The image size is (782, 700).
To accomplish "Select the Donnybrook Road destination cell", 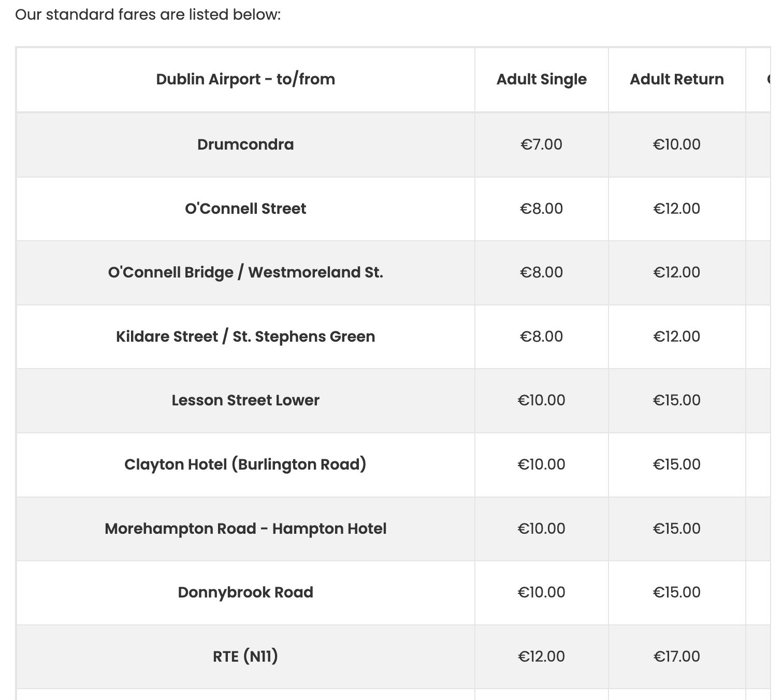I will pos(245,592).
